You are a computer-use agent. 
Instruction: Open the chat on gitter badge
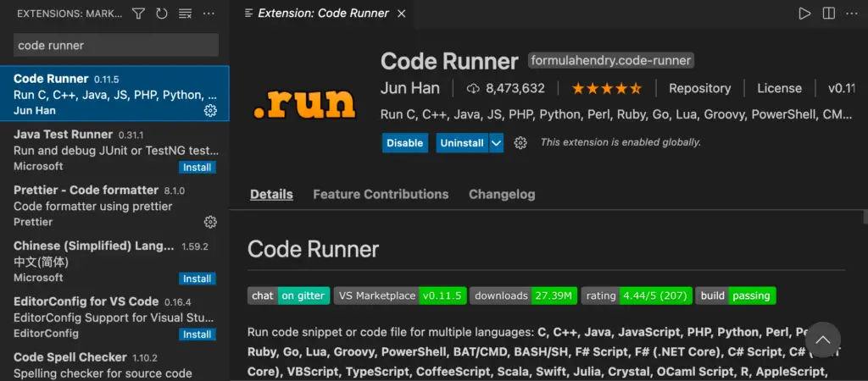click(x=289, y=295)
